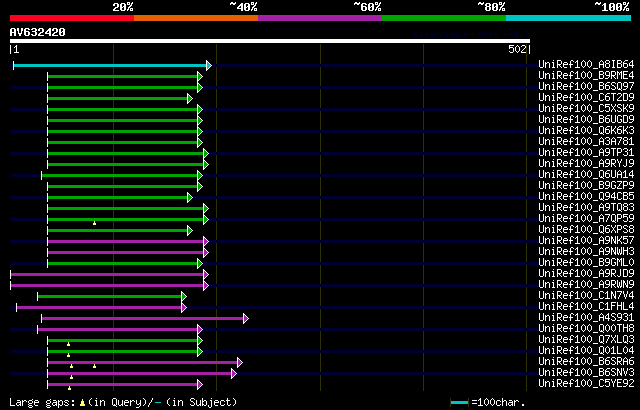Select the UniRef100_B6UGD9 entry
640x410 pixels.
tap(586, 120)
